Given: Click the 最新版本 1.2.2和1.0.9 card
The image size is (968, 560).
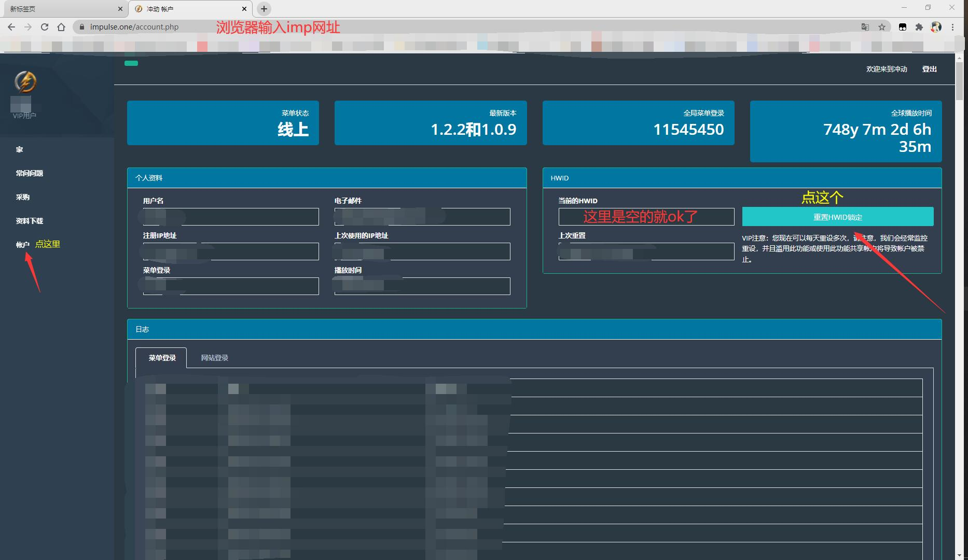Looking at the screenshot, I should [431, 123].
